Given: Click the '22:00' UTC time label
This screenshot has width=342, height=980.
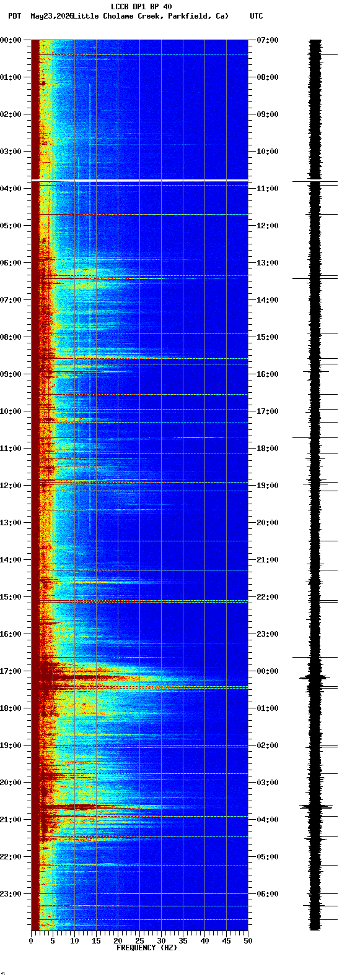Looking at the screenshot, I should click(x=267, y=597).
